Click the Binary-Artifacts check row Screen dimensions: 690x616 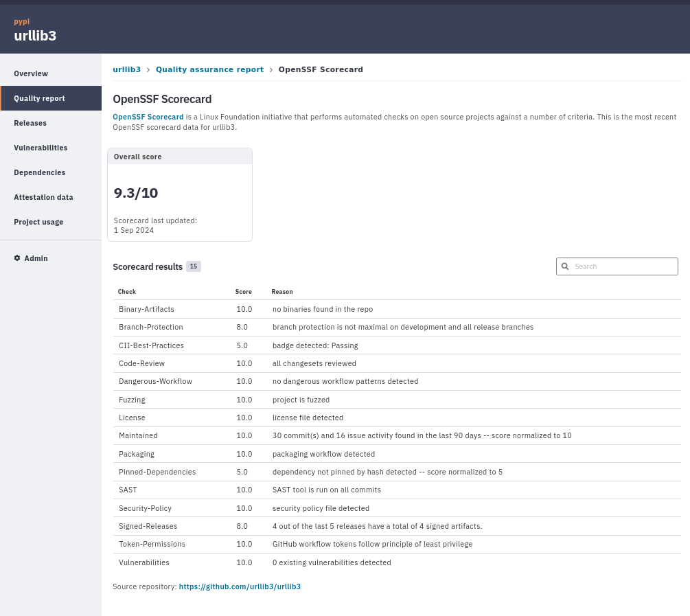tap(397, 309)
